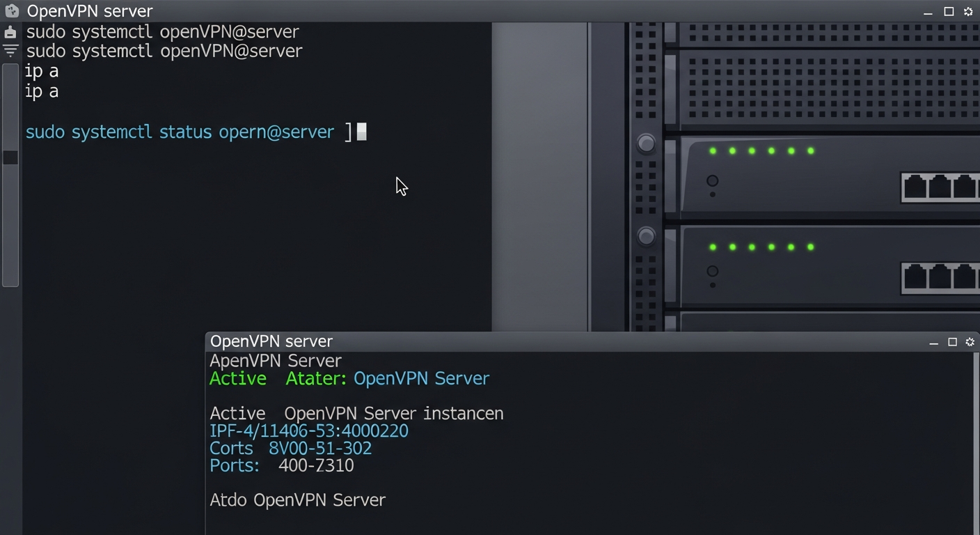Click the round knob on the top rack rail
Image resolution: width=980 pixels, height=535 pixels.
coord(646,143)
